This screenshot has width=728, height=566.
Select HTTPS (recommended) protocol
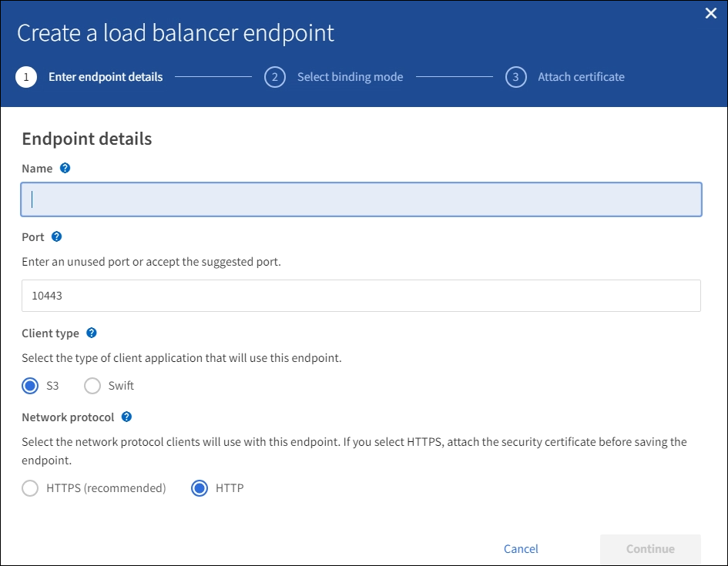tap(31, 488)
